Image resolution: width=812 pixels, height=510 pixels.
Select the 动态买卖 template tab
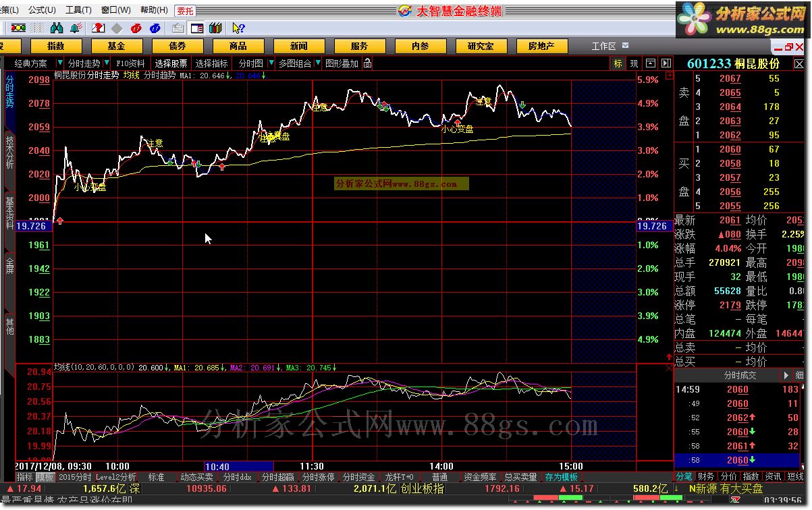[x=196, y=477]
